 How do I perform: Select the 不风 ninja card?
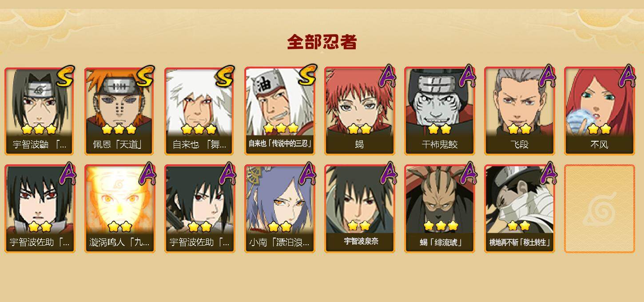pyautogui.click(x=599, y=111)
